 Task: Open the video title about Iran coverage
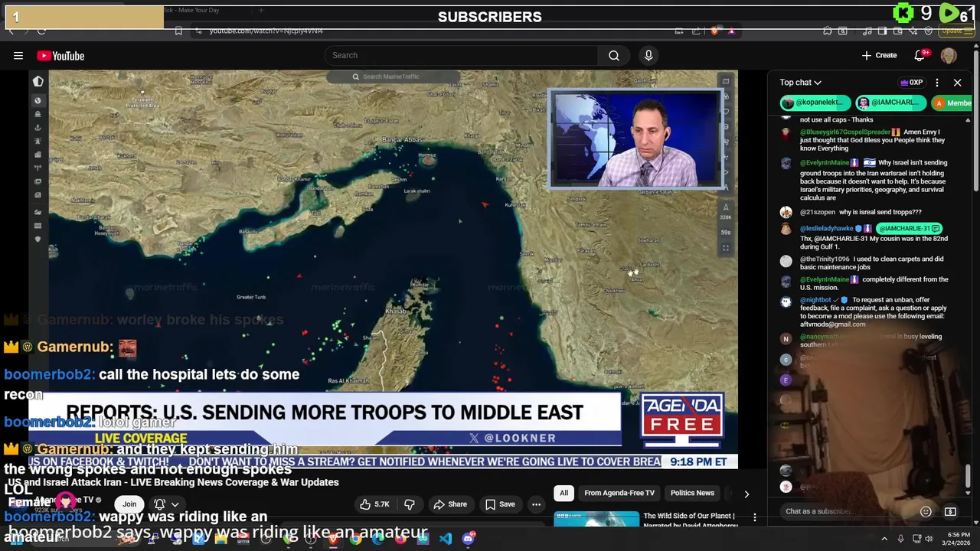173,482
